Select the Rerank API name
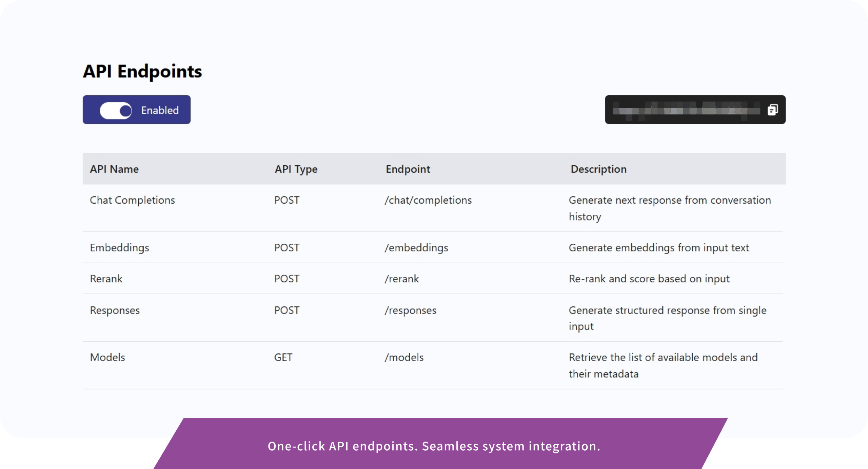The image size is (868, 469). pos(106,279)
